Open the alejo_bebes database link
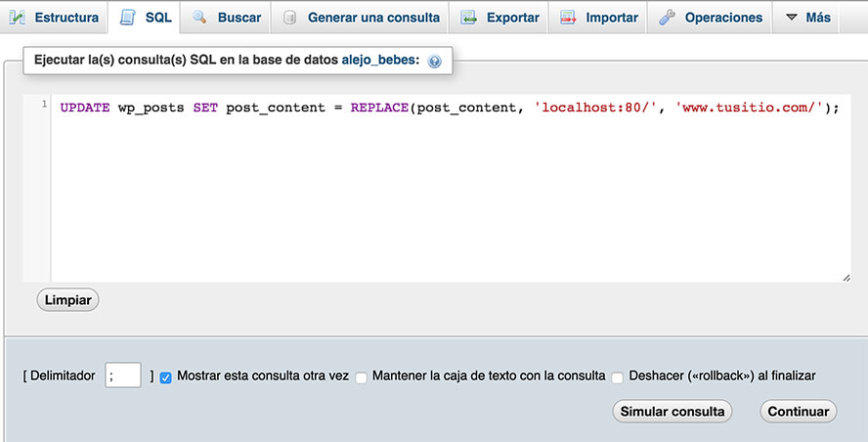 coord(378,60)
